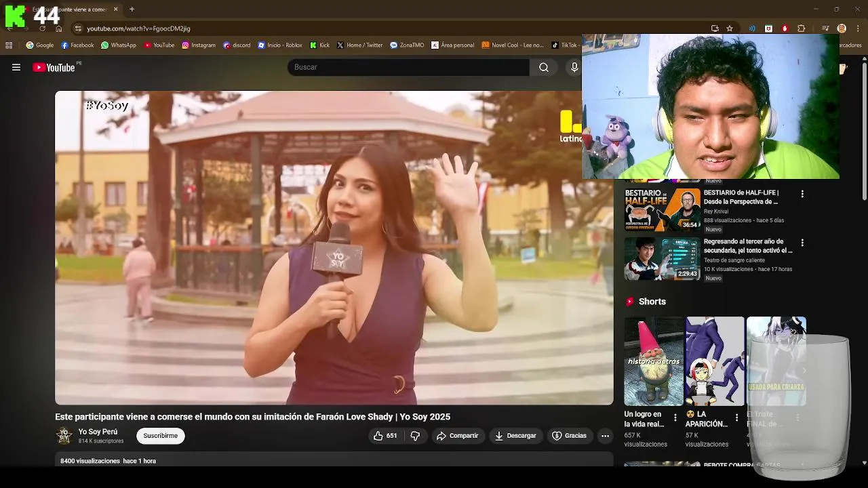Click the Yo Soy video player

[334, 247]
